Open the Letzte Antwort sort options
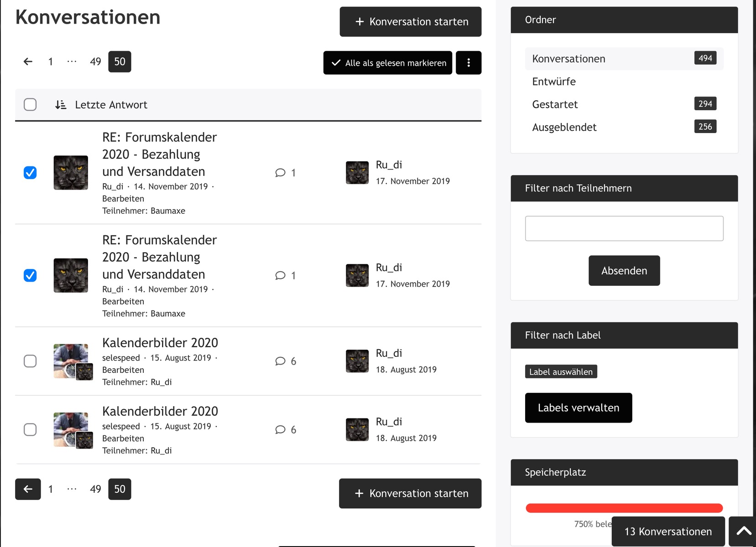This screenshot has height=547, width=756. click(111, 105)
